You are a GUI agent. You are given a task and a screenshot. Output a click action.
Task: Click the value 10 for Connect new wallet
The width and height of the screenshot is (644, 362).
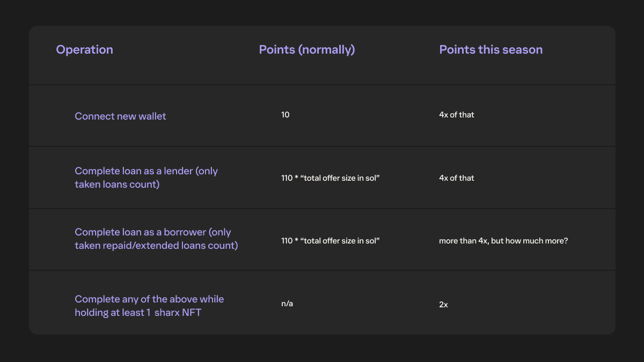[285, 115]
